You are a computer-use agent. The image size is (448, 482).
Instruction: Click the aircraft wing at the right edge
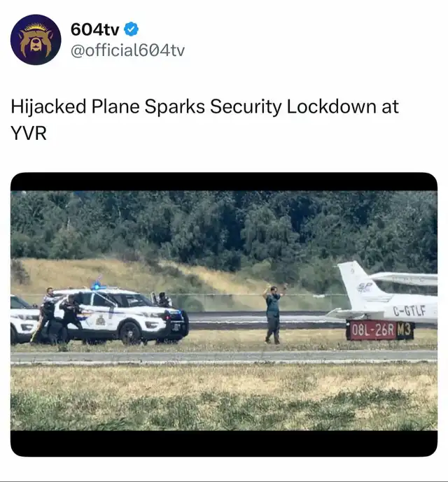[x=405, y=279]
